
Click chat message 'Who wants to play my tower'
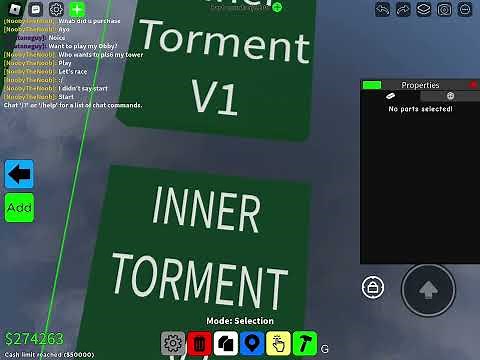point(101,54)
